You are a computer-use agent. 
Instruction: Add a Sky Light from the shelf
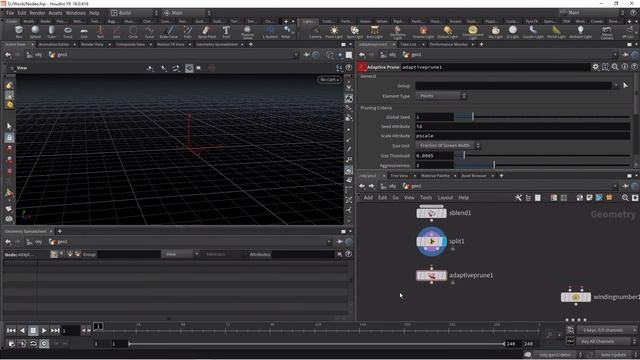[x=495, y=31]
